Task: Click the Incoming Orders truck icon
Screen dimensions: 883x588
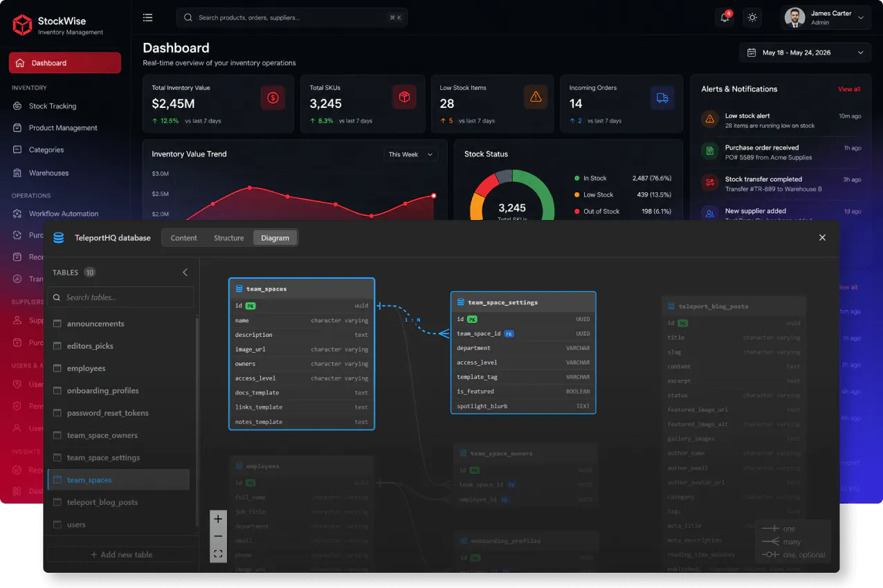Action: [662, 98]
